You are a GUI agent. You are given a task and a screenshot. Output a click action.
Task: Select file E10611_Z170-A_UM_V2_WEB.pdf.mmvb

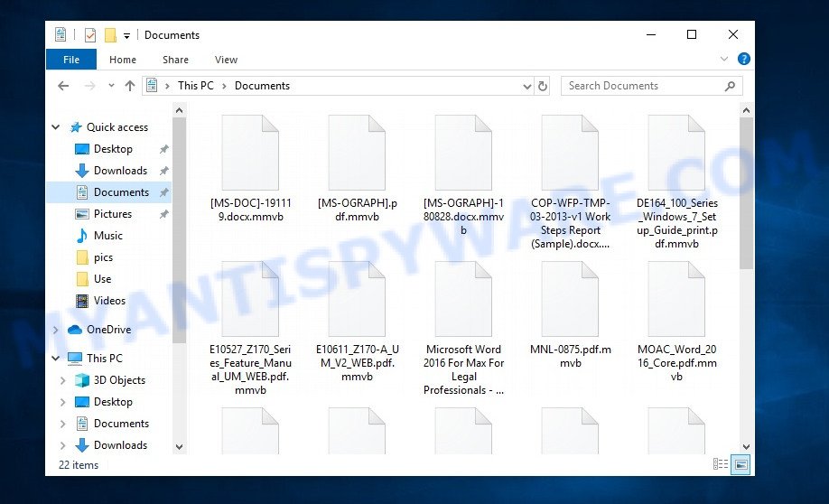358,322
